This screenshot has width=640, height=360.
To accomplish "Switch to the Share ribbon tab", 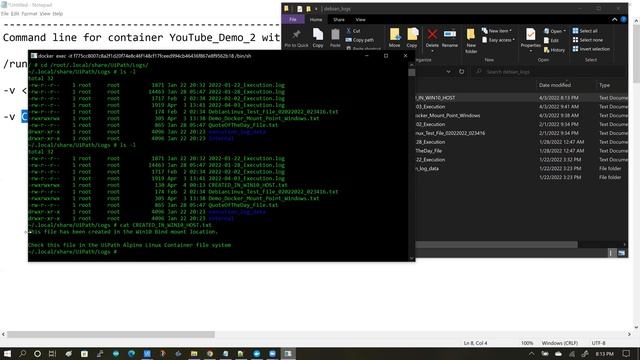I will (339, 19).
